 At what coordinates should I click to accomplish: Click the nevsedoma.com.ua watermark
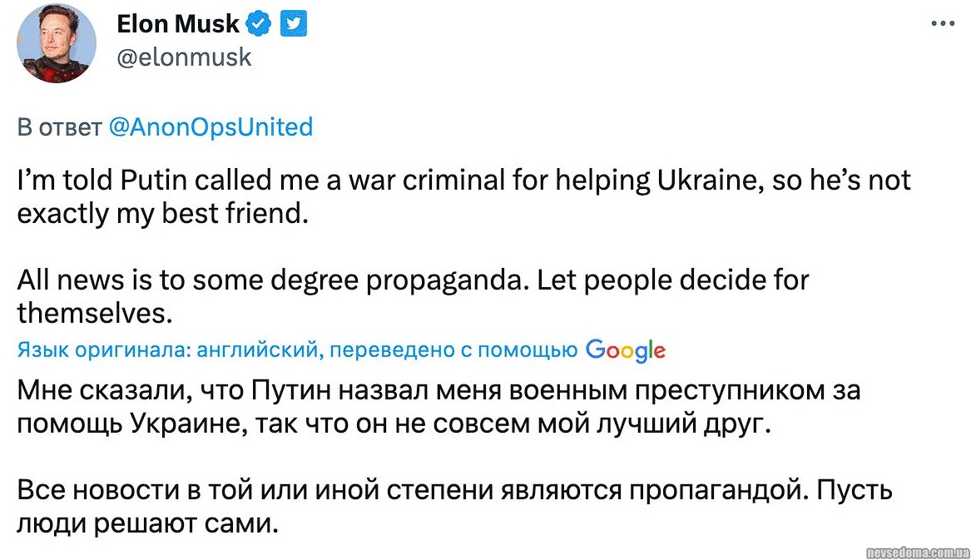[918, 553]
